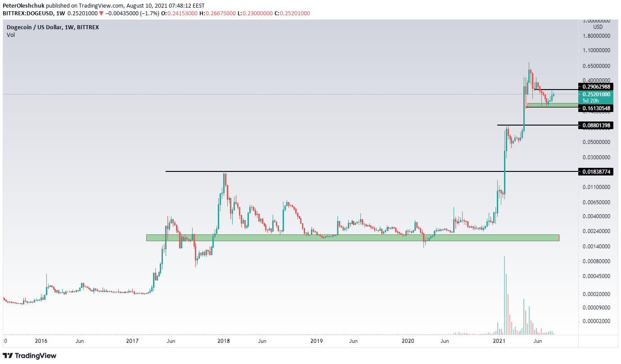The height and width of the screenshot is (364, 621).
Task: Click the 0.08801398 price level label
Action: click(x=596, y=126)
